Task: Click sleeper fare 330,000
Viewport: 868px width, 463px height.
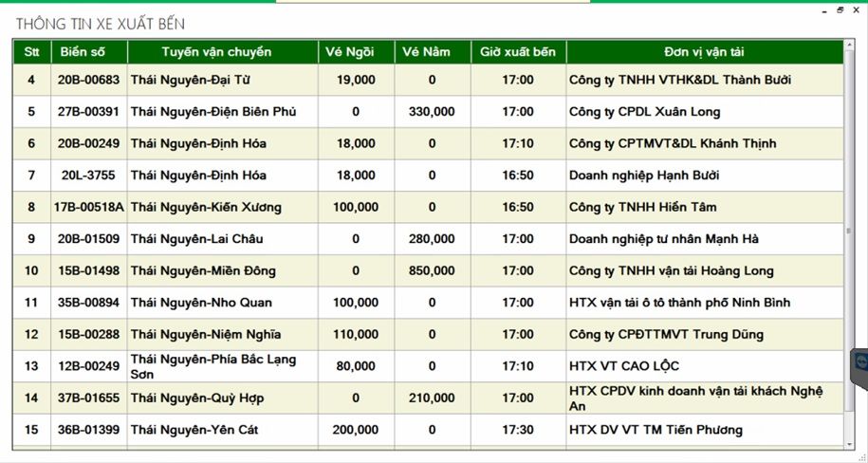Action: pos(433,112)
